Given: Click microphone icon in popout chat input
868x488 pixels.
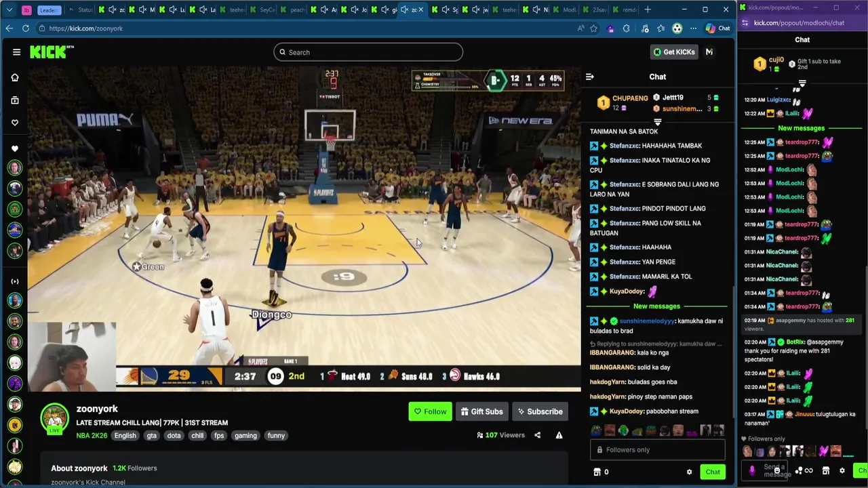Looking at the screenshot, I should pyautogui.click(x=752, y=470).
